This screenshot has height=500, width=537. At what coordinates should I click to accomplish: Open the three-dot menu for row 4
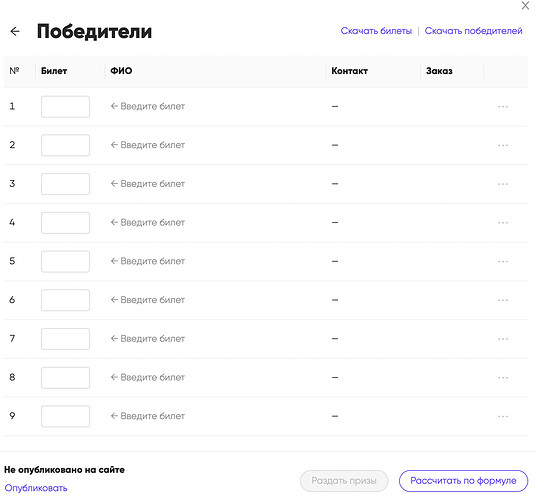pos(503,223)
